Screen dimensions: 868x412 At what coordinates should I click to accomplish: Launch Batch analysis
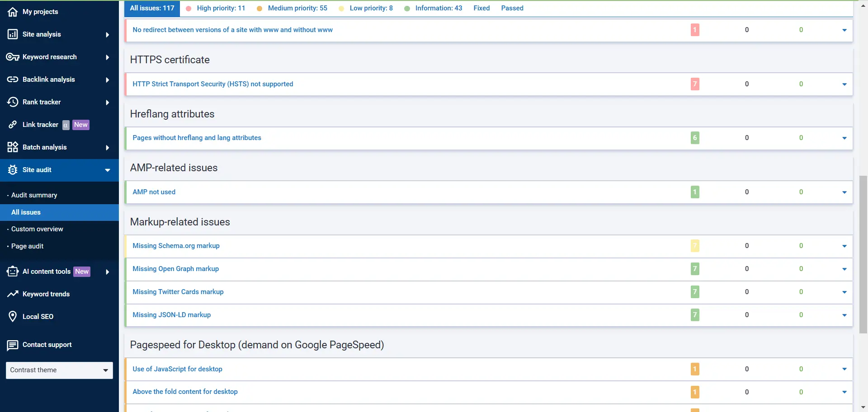[x=12, y=147]
